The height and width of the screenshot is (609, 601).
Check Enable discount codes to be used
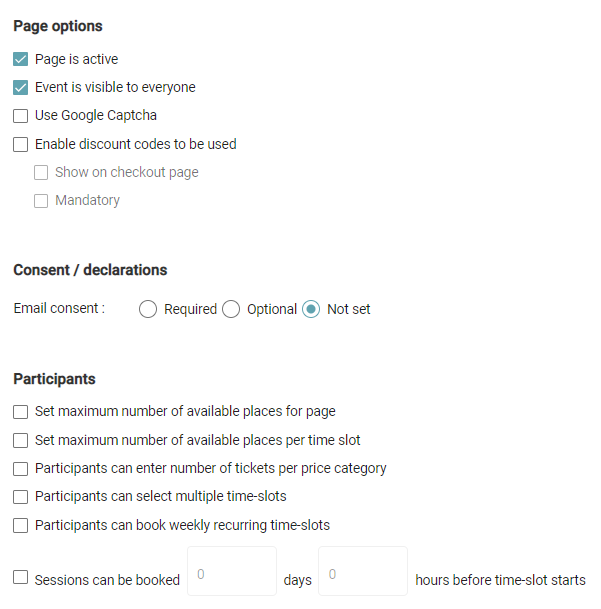[x=21, y=144]
